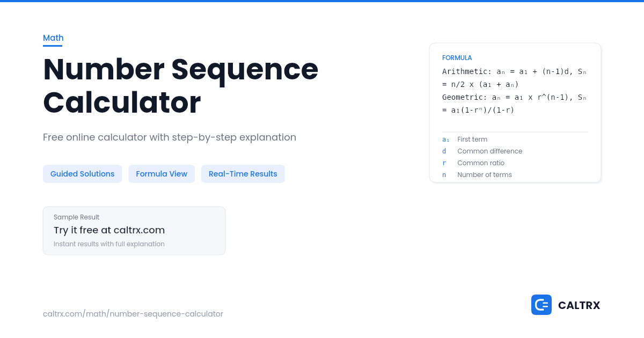Image resolution: width=644 pixels, height=338 pixels.
Task: Click the CALTRX logo icon
Action: [x=541, y=305]
